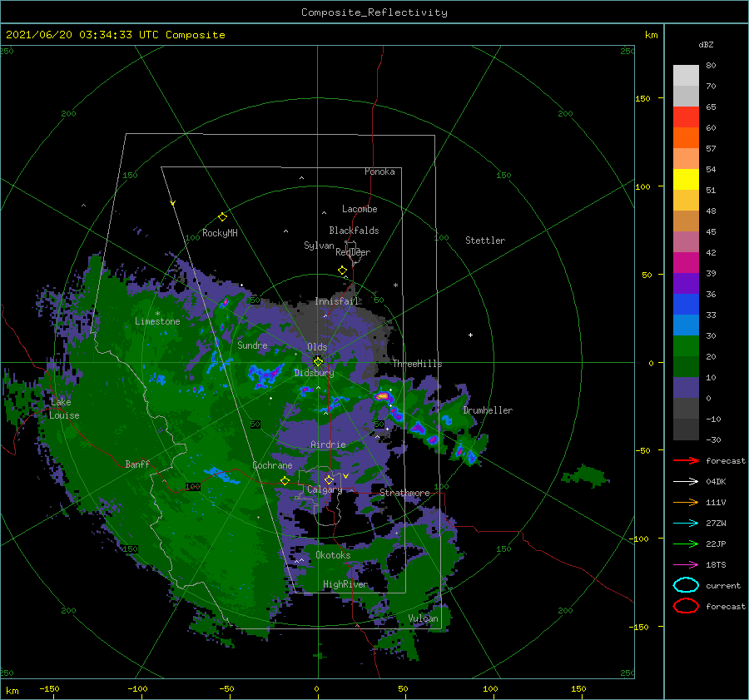
Task: Click the Strathmore city label
Action: (404, 493)
